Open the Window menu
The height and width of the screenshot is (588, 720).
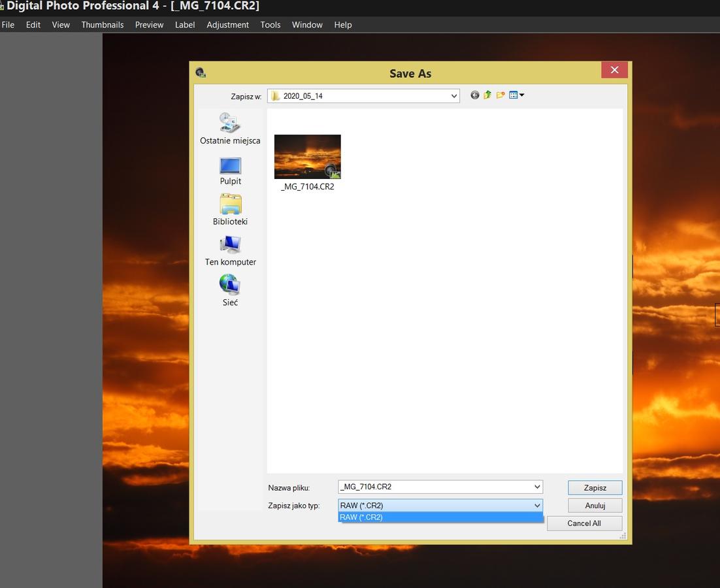tap(307, 25)
